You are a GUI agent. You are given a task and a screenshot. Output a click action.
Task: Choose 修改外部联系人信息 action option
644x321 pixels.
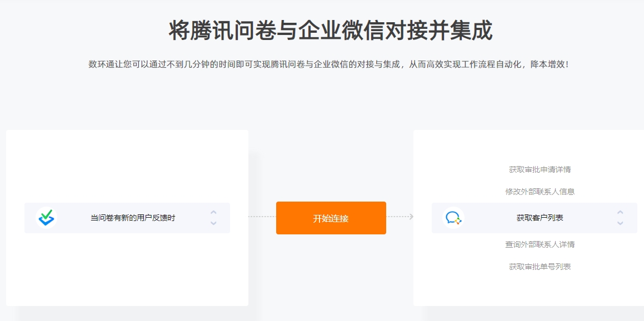[x=540, y=192]
